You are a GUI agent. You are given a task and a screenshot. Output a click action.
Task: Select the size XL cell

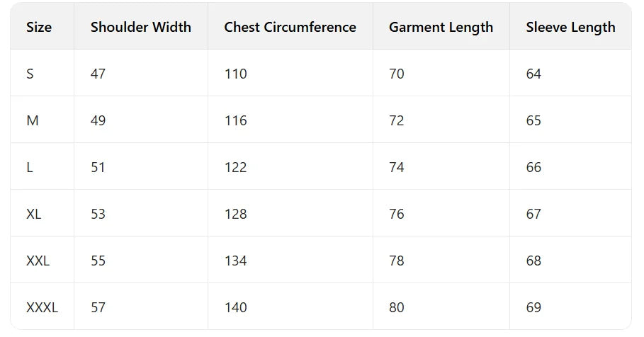(x=34, y=214)
